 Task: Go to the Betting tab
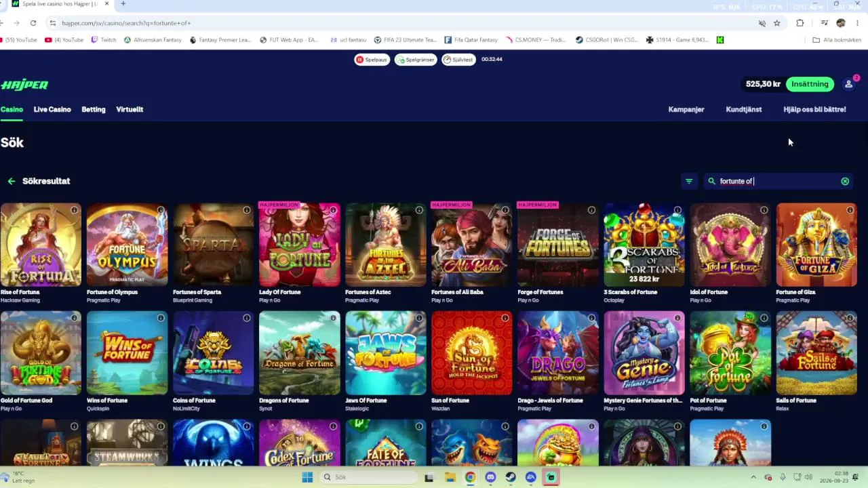[x=94, y=109]
